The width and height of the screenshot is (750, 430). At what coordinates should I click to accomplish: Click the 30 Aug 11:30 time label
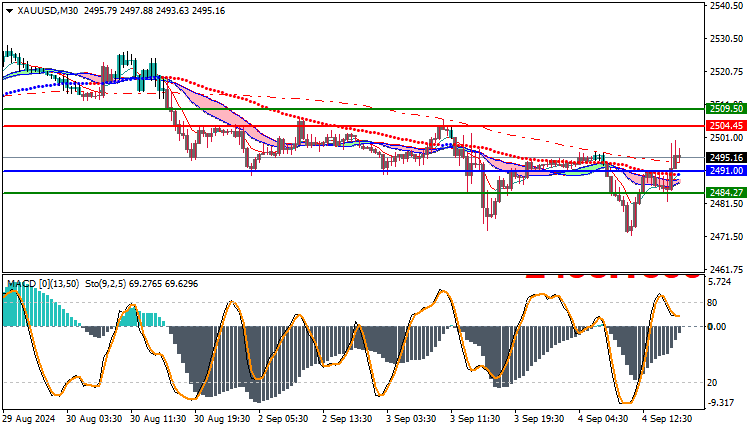coord(158,419)
